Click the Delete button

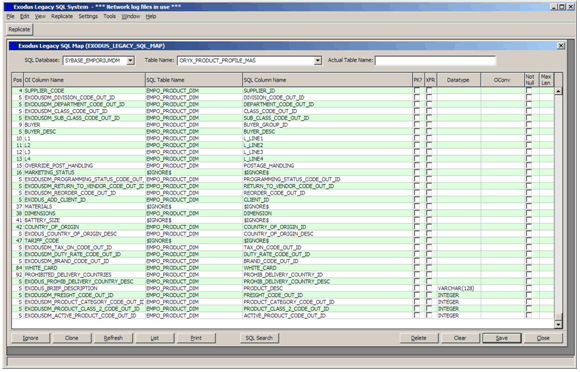tap(419, 338)
